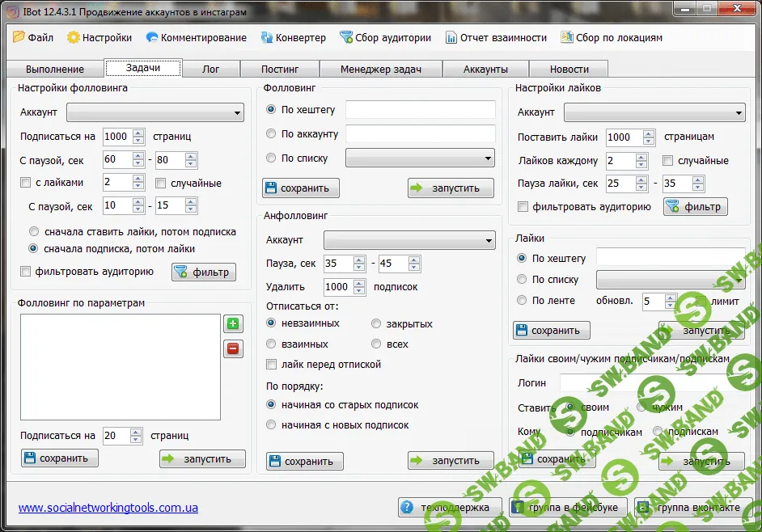
Task: Click the green plus add-parameter icon
Action: (233, 324)
